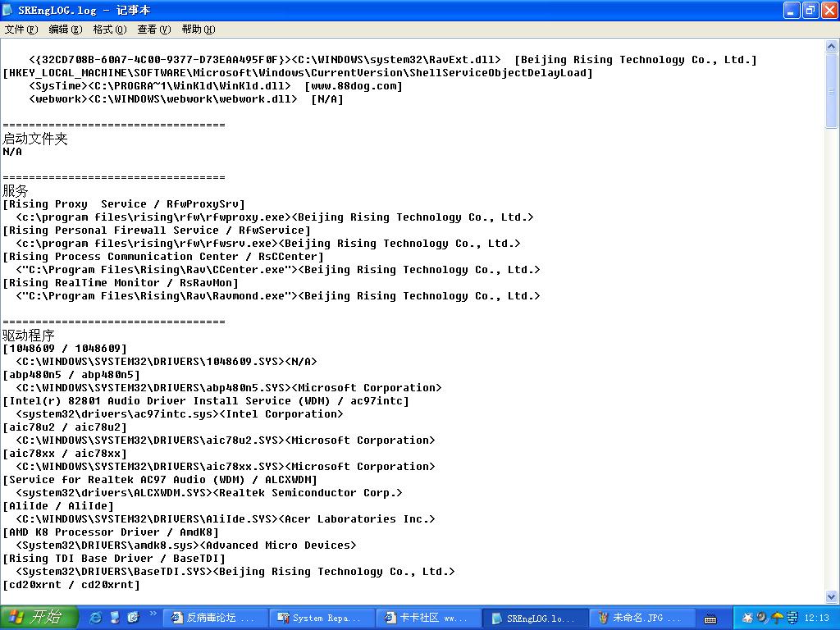
Task: Click the vertical scrollbar thumb
Action: point(831,90)
